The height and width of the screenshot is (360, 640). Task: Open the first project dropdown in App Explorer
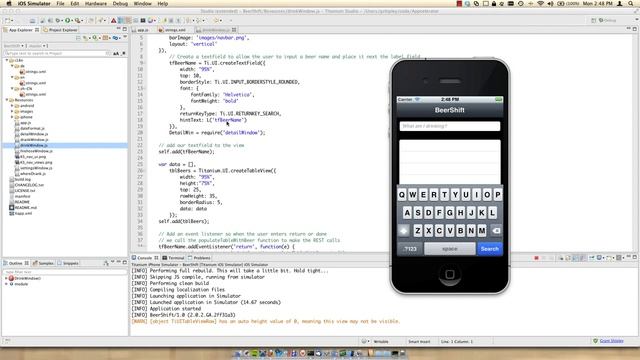tap(14, 46)
